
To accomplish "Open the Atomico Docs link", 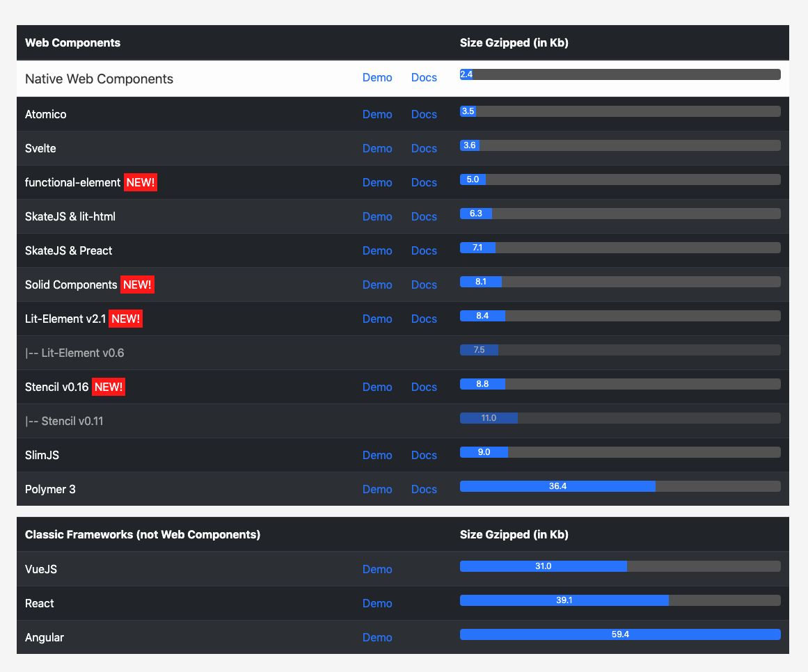I will (x=424, y=114).
